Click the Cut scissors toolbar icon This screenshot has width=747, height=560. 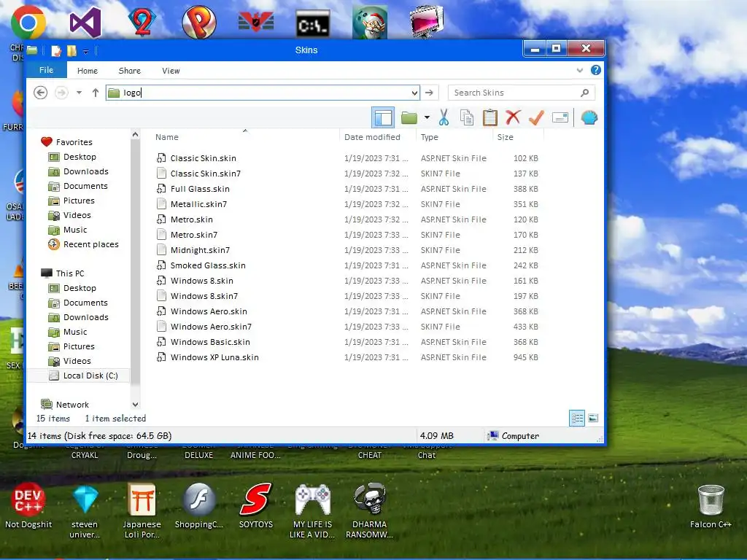(444, 117)
